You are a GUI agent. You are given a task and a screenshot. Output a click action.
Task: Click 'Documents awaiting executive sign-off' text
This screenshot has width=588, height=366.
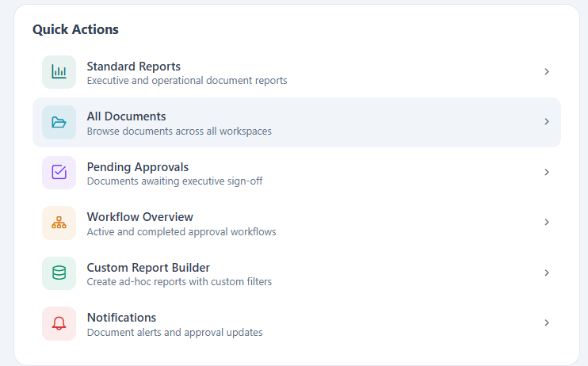coord(174,181)
